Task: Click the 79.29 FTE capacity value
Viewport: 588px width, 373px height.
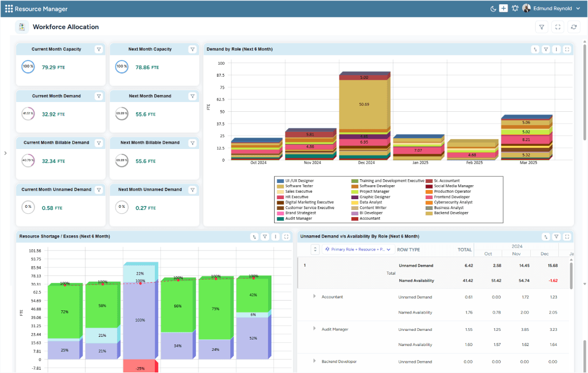Action: 53,67
